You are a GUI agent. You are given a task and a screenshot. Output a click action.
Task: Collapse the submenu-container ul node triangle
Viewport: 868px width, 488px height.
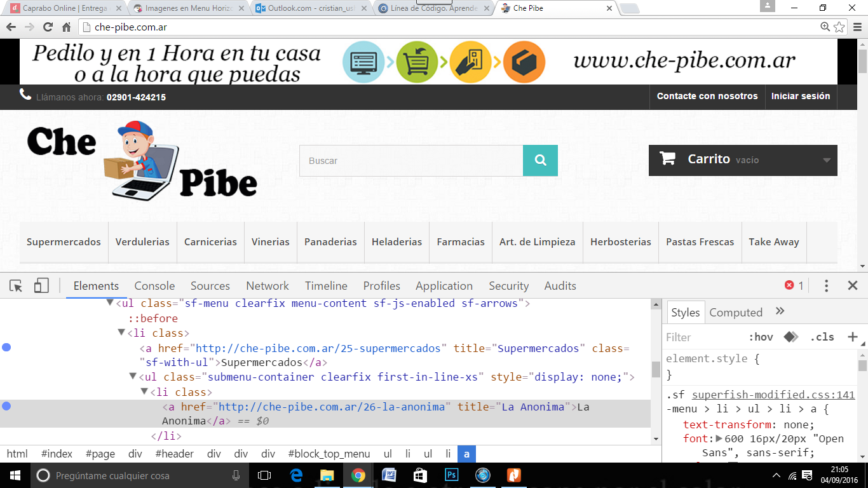pyautogui.click(x=133, y=377)
